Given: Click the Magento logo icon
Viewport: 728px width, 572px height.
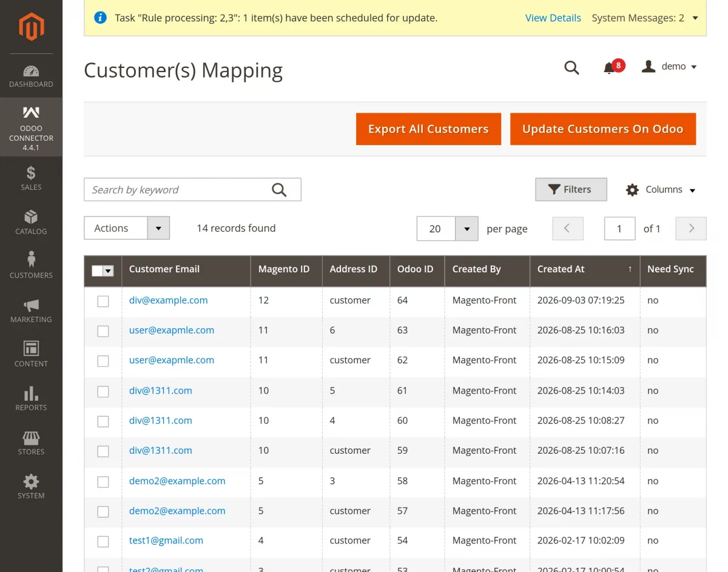Looking at the screenshot, I should [31, 27].
